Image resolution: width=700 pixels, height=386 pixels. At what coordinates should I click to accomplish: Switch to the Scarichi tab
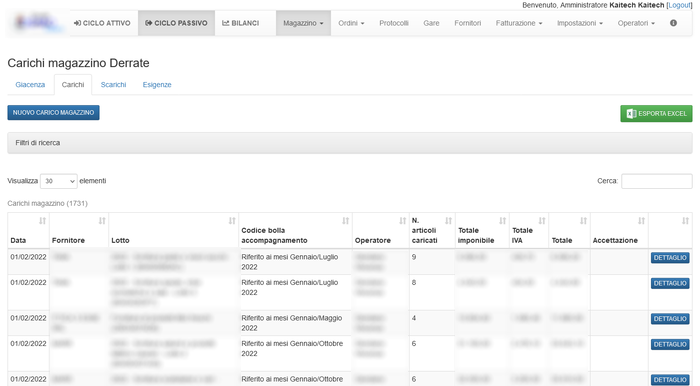click(113, 85)
